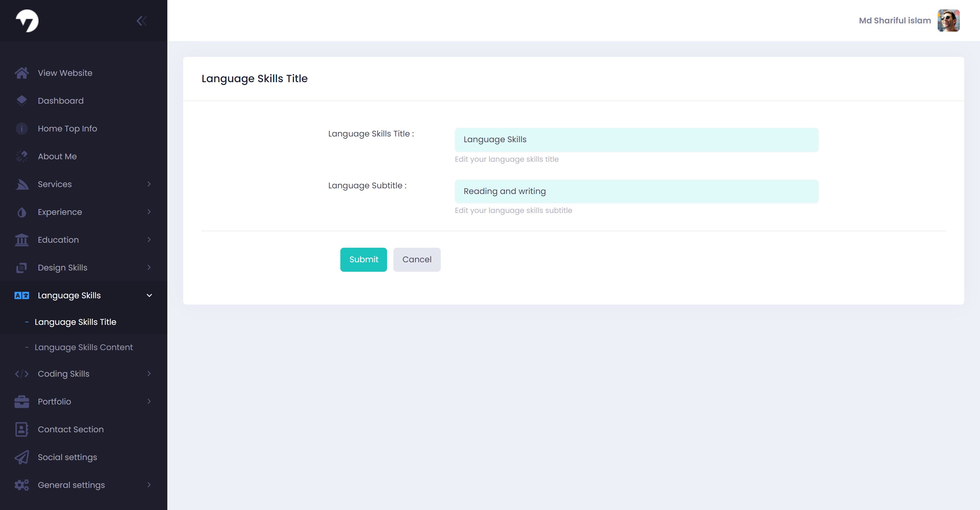980x510 pixels.
Task: Click the Design Skills layers icon
Action: [22, 268]
